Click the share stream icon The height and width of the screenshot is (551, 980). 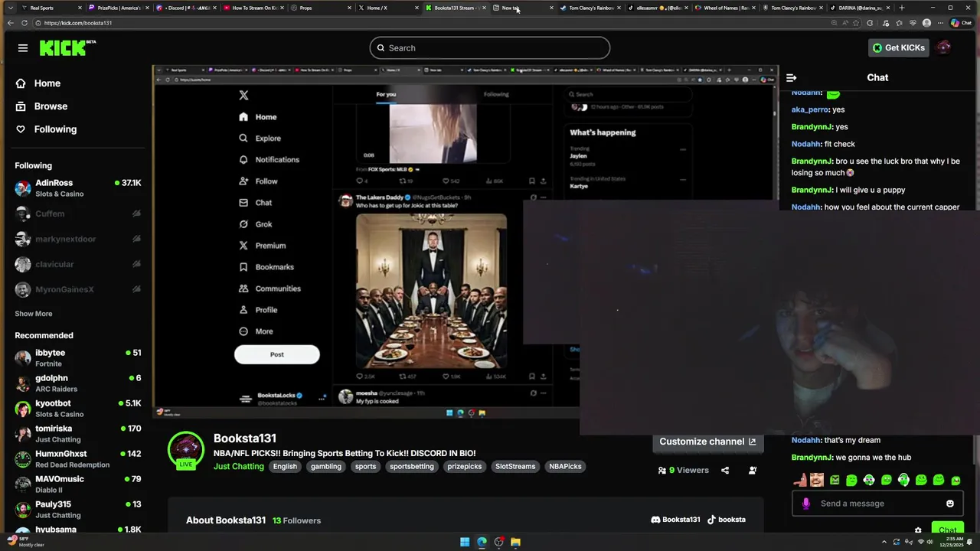pos(725,470)
